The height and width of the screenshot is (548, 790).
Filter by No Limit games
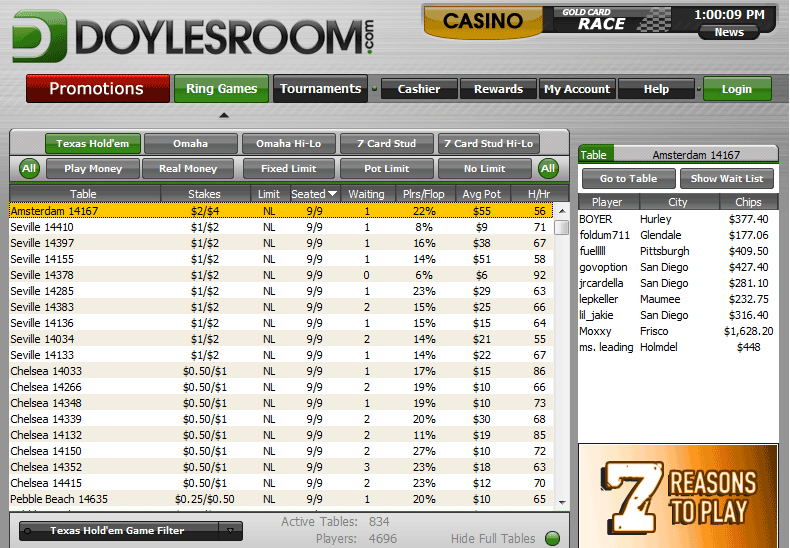pyautogui.click(x=484, y=168)
